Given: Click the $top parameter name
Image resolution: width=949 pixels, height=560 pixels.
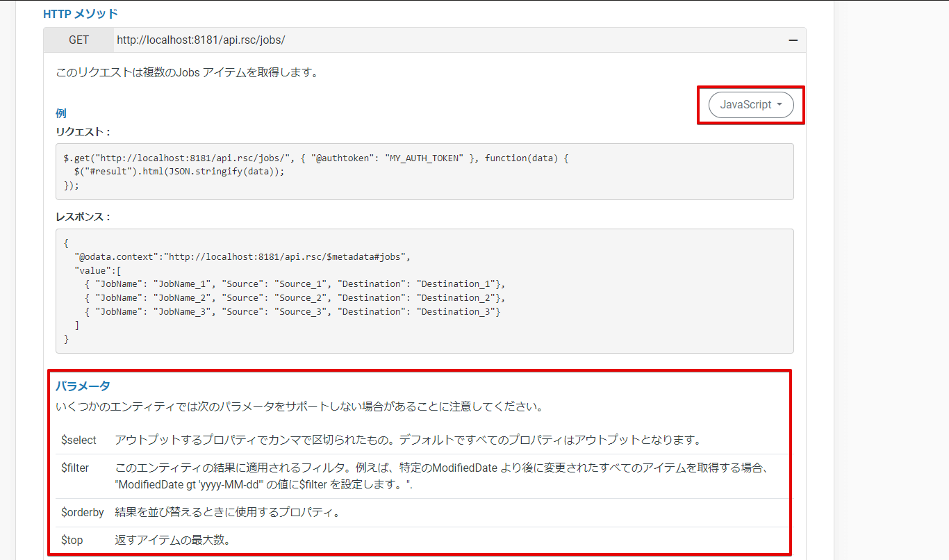Looking at the screenshot, I should tap(72, 540).
